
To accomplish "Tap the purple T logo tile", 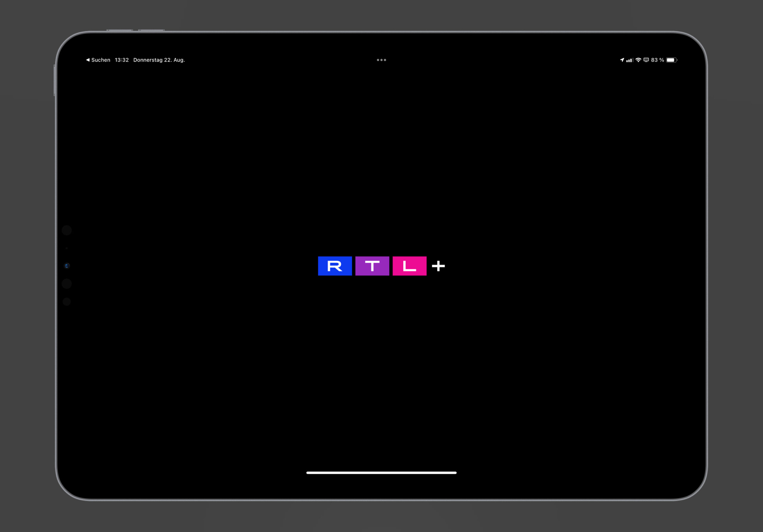I will (x=372, y=266).
